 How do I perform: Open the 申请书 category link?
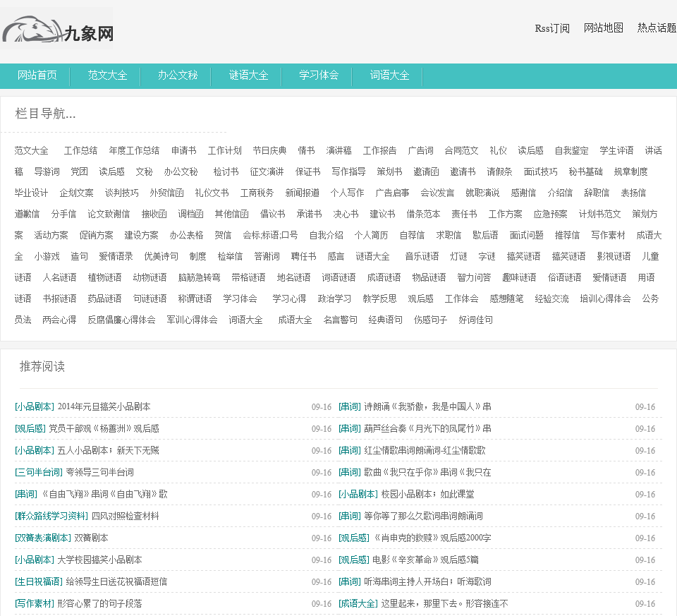click(184, 150)
